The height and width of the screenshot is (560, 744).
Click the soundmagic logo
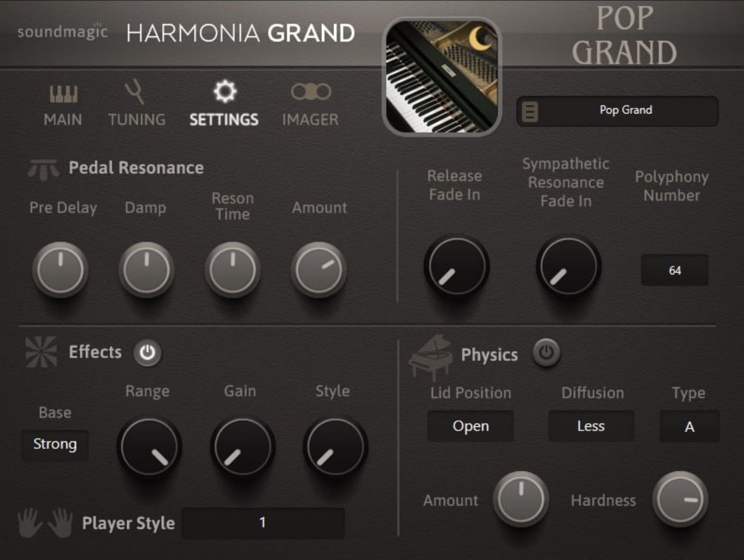point(63,31)
